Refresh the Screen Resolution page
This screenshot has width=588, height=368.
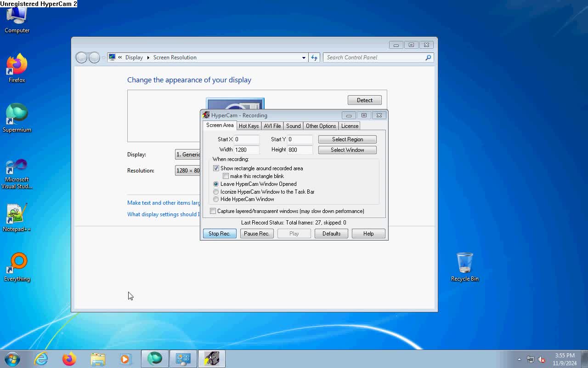(x=314, y=57)
